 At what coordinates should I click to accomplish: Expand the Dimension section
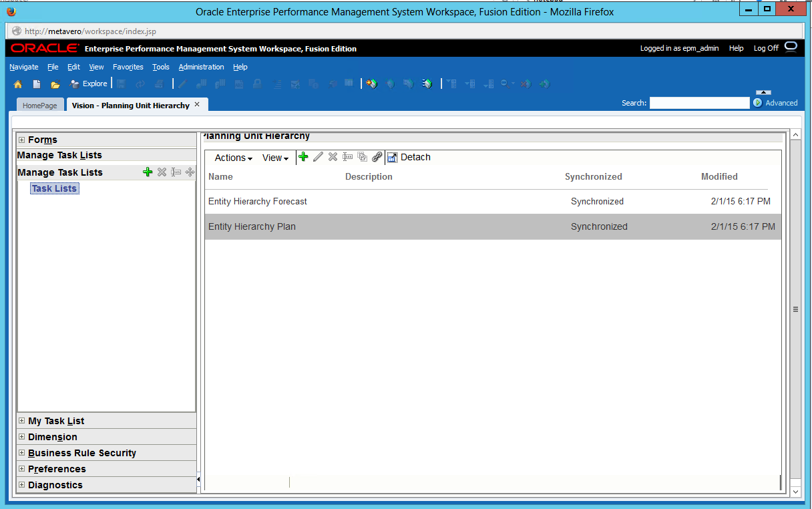[21, 437]
